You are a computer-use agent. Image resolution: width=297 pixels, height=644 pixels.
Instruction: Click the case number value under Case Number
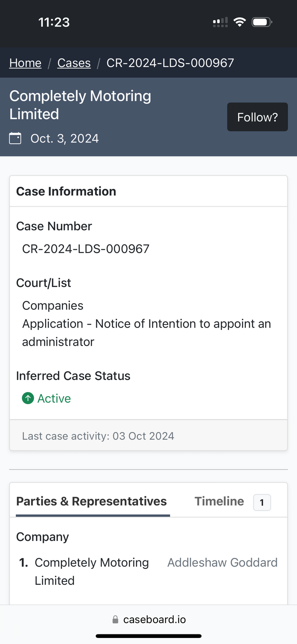[86, 249]
